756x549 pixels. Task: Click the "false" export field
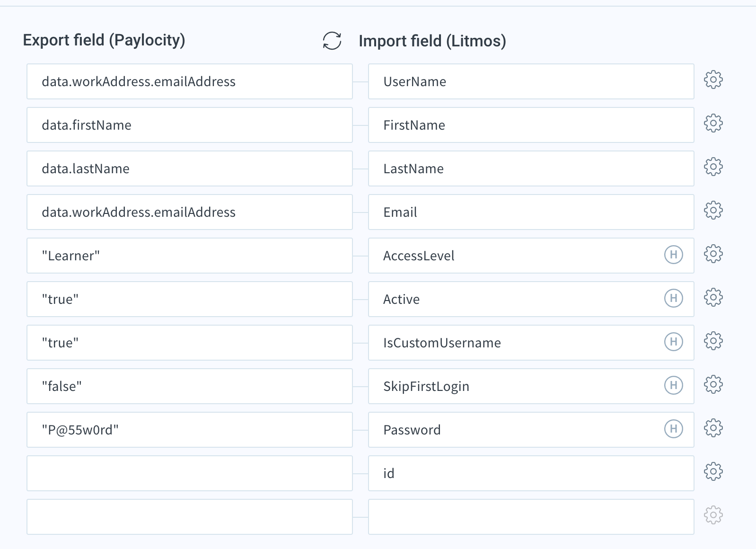[190, 386]
